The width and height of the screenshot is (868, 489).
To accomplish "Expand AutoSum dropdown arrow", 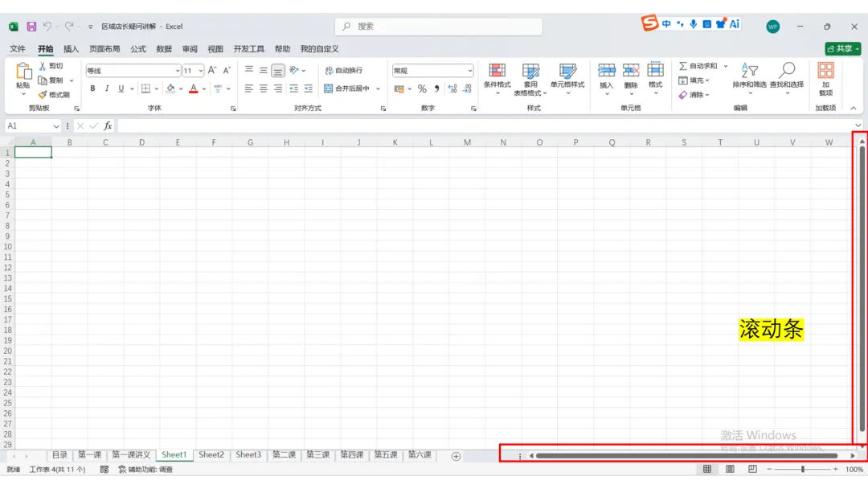I will pos(726,66).
